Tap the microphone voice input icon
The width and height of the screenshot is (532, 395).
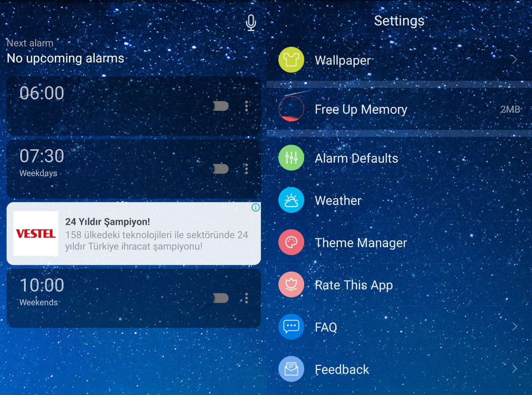(251, 23)
